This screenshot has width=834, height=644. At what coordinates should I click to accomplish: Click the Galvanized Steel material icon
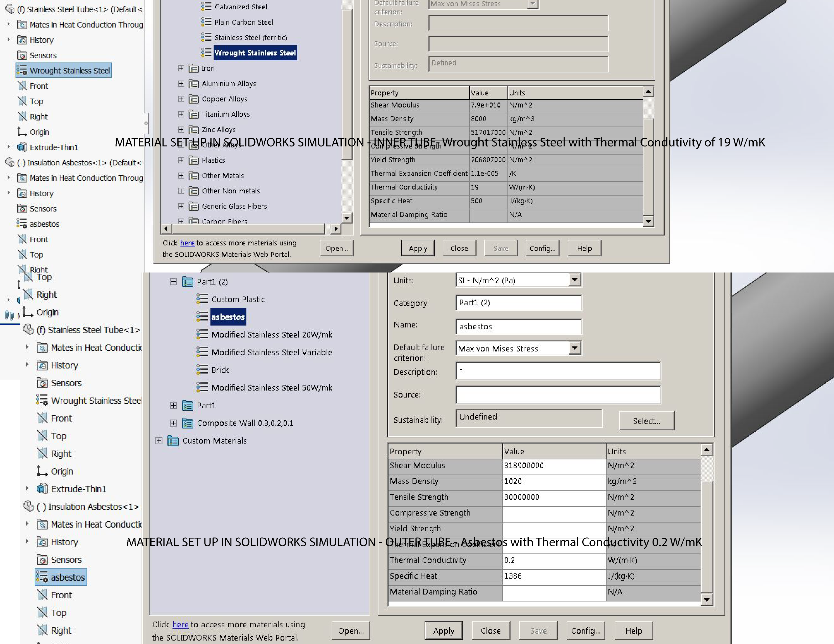pyautogui.click(x=206, y=7)
